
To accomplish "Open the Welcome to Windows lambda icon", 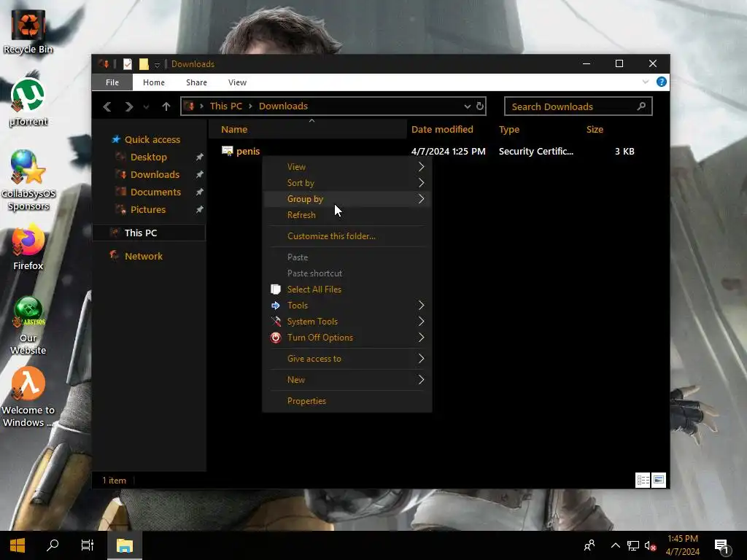I will click(x=28, y=397).
